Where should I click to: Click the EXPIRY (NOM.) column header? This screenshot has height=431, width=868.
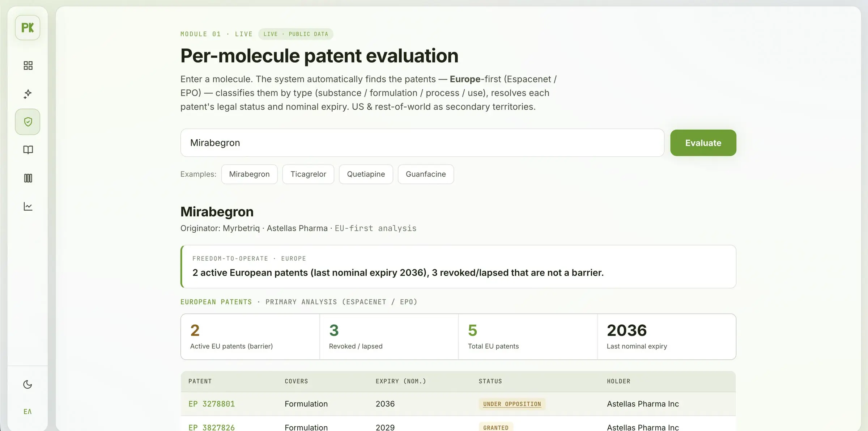(401, 381)
